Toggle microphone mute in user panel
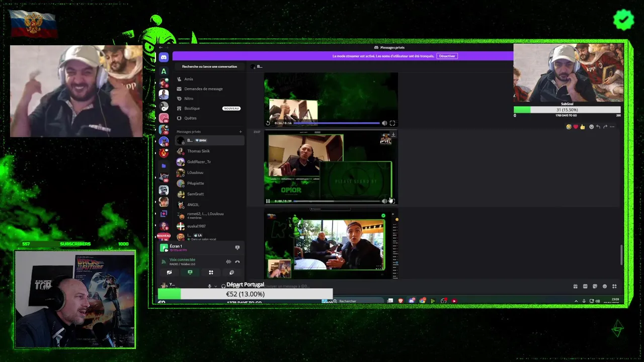The image size is (644, 362). pyautogui.click(x=210, y=286)
